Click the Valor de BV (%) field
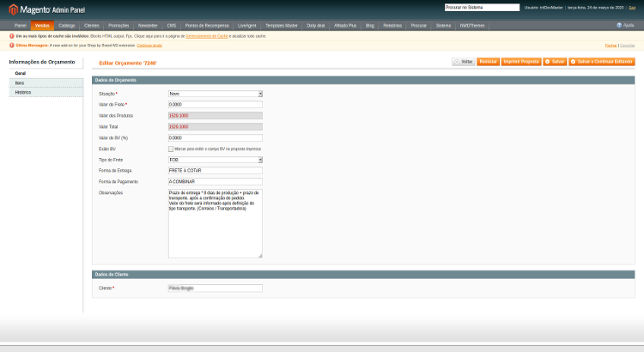Viewport: 644px width, 352px height. coord(216,138)
